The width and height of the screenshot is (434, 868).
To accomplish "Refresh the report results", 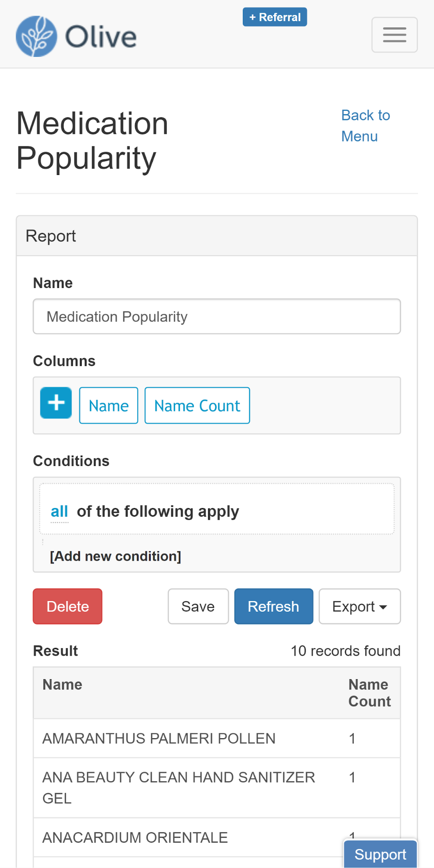I will coord(273,607).
